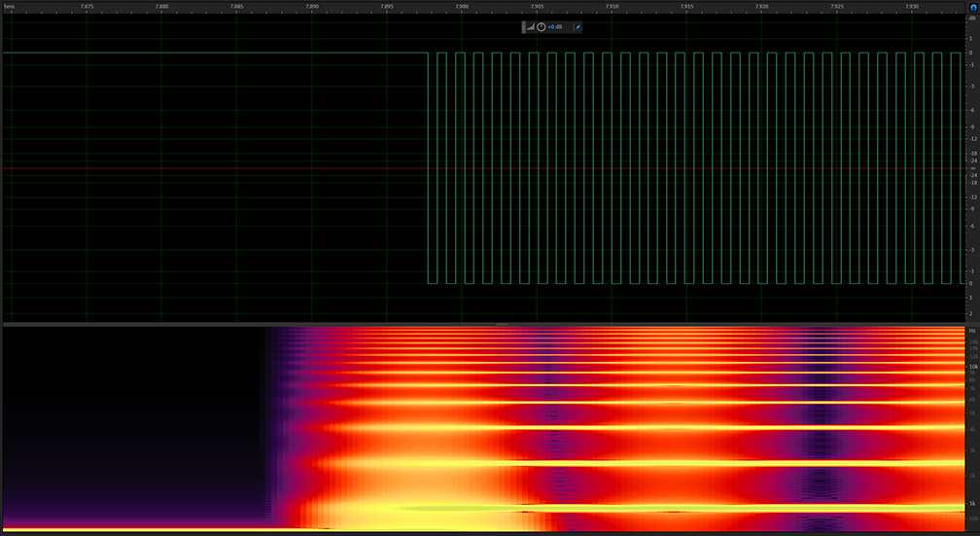
Task: Click the 1k label on the frequency ruler
Action: [970, 503]
